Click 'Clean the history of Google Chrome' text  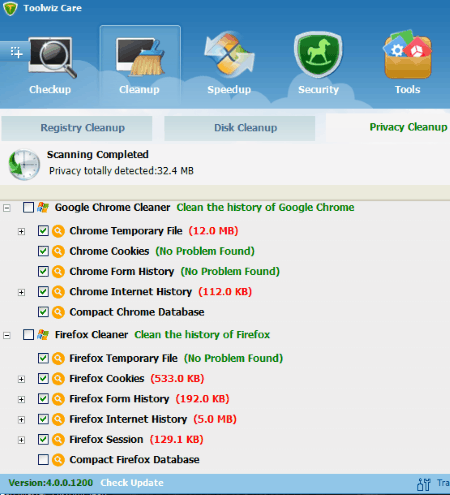(265, 207)
